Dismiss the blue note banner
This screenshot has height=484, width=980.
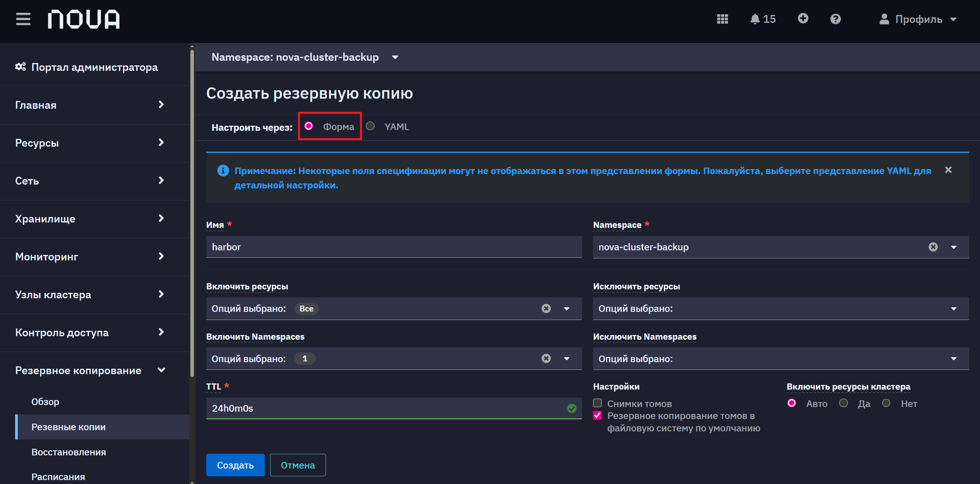coord(948,170)
